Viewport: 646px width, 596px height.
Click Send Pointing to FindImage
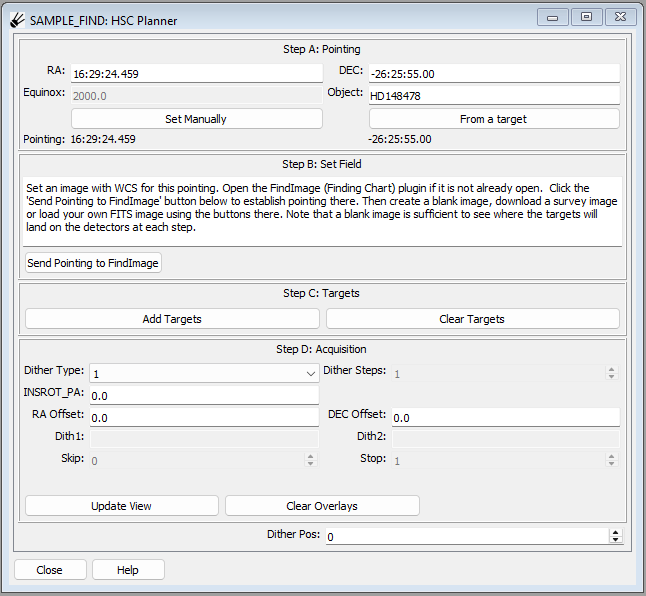click(93, 263)
